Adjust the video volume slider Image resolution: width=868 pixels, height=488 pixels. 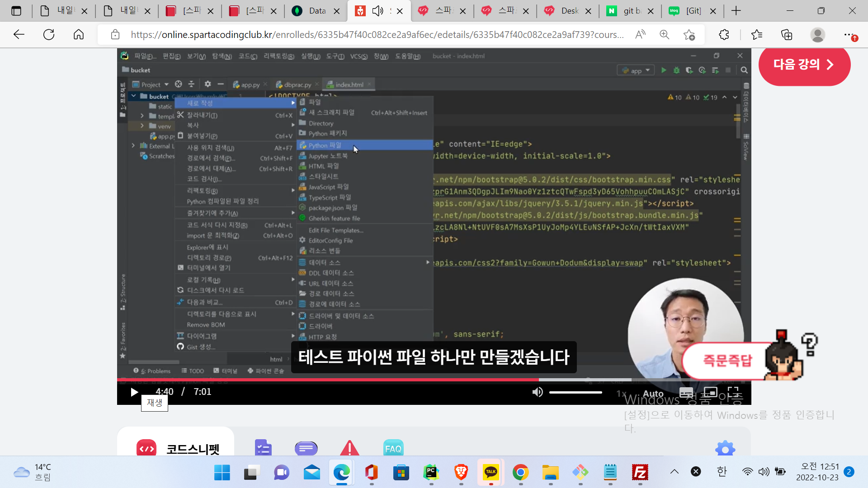(x=576, y=392)
